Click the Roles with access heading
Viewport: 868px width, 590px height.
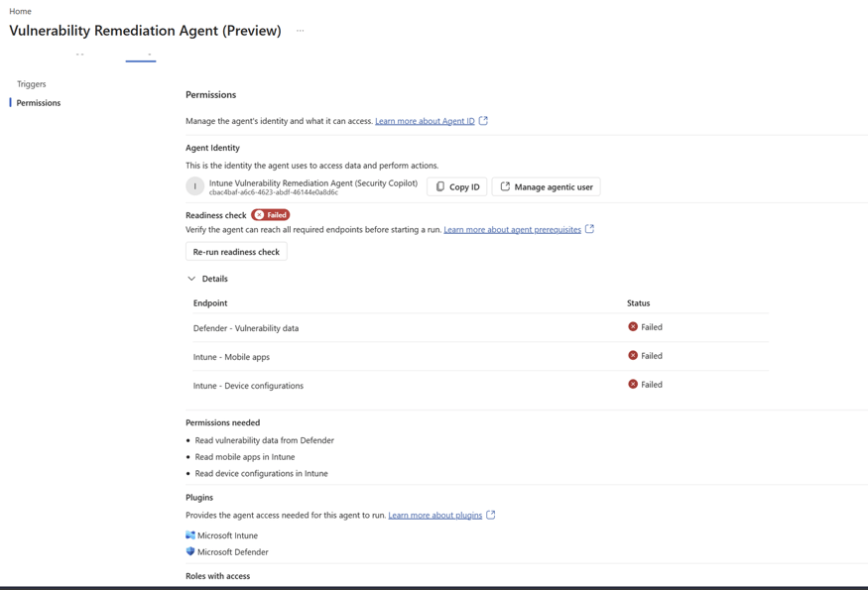click(217, 576)
